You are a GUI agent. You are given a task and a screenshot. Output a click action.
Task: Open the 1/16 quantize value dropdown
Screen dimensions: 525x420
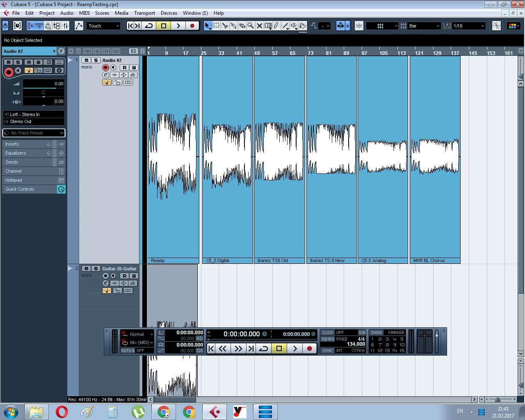[468, 26]
